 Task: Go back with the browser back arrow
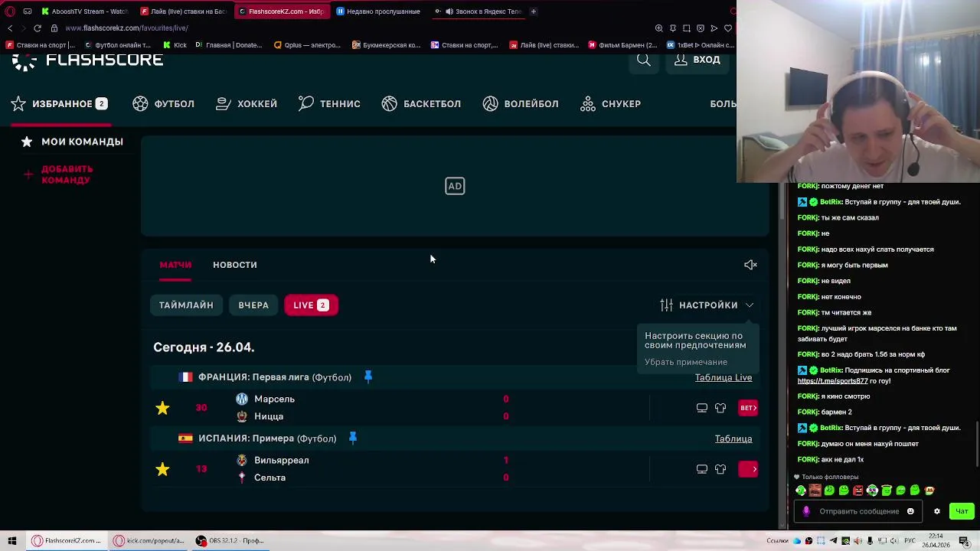(10, 28)
